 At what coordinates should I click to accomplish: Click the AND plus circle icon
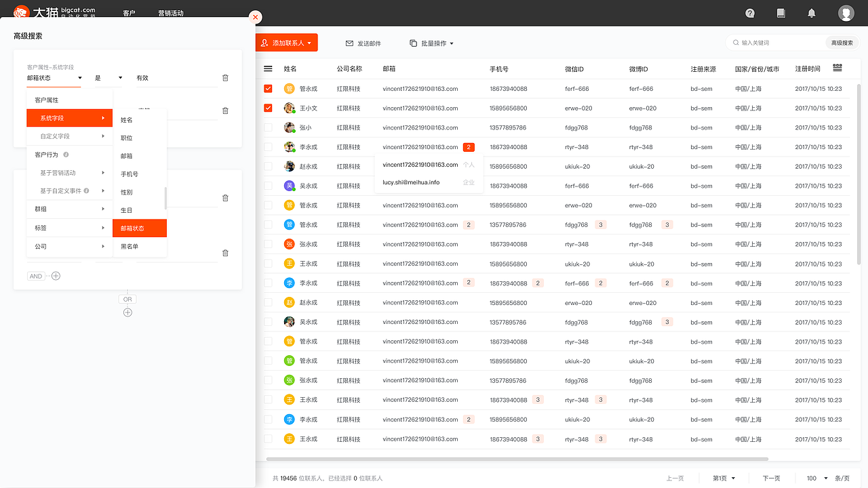[56, 276]
